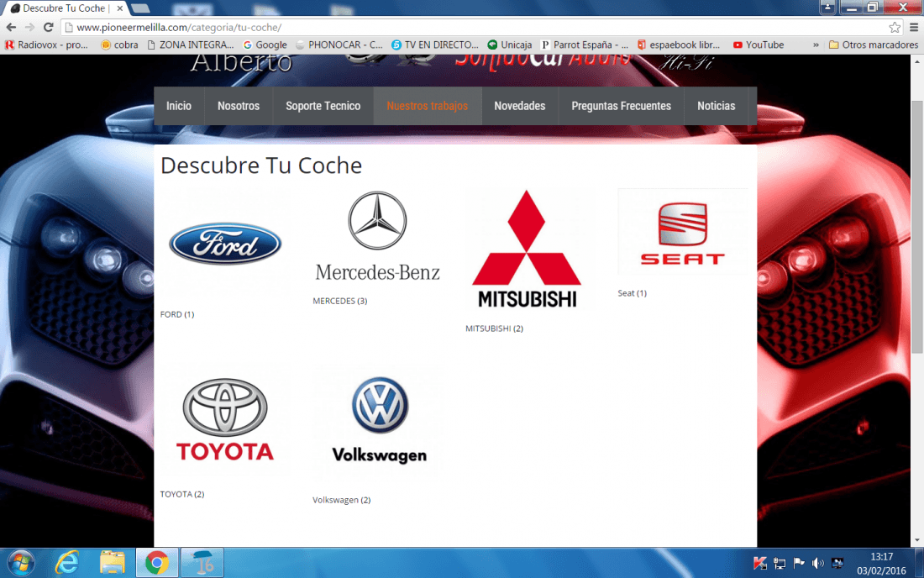
Task: Expand hidden bookmarks with the chevron
Action: (x=816, y=45)
